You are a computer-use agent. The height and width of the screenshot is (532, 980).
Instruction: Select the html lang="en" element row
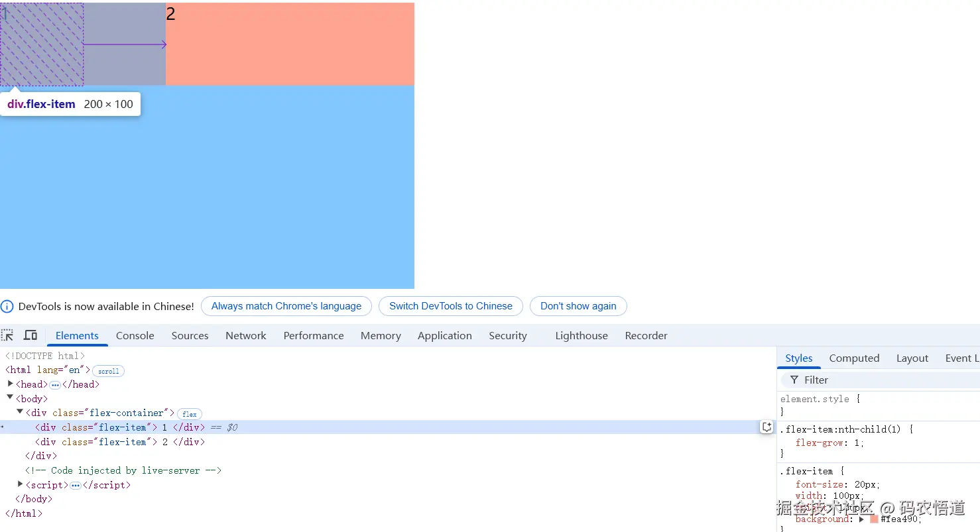coord(388,370)
